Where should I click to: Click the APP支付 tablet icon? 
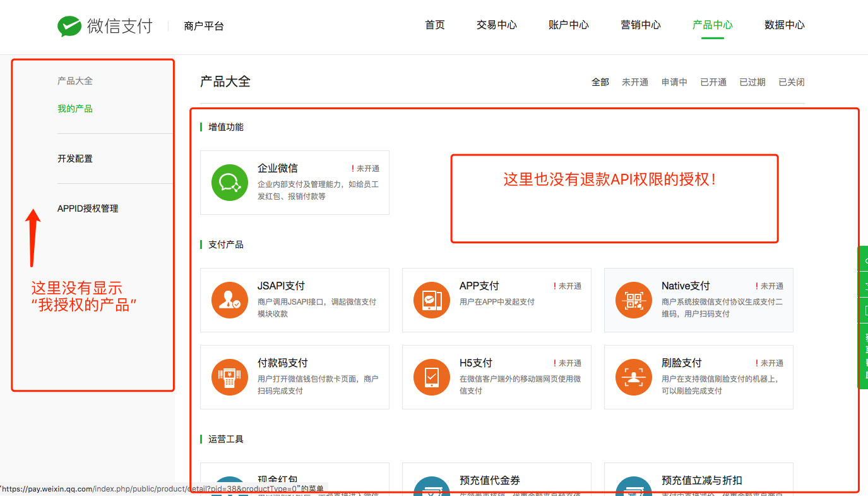coord(432,300)
